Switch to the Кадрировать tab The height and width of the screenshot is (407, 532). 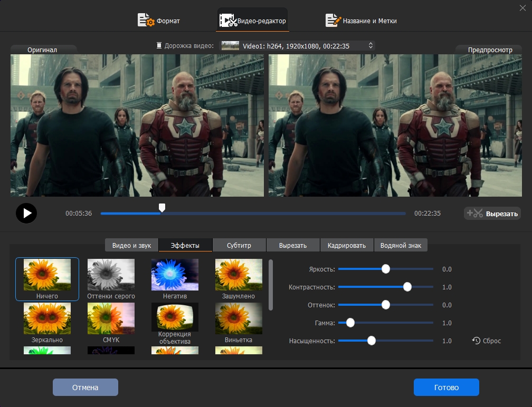pos(346,246)
